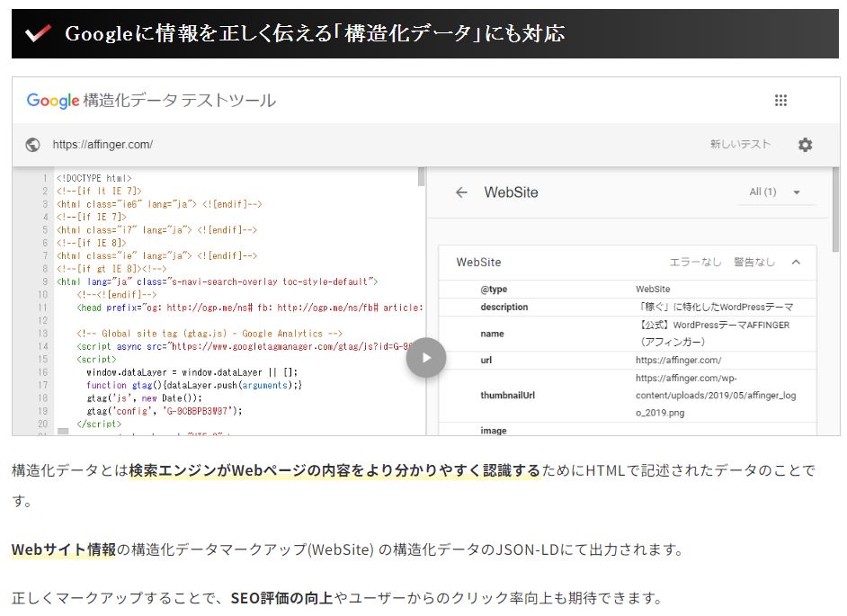Click the gtag('config') code line

pos(165,412)
